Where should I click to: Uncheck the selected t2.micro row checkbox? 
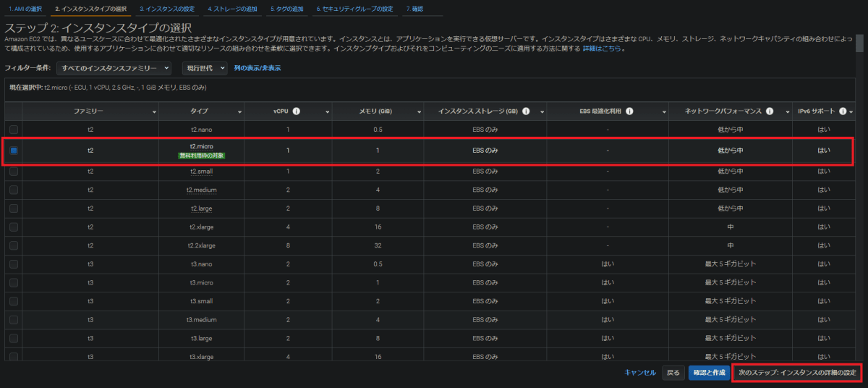[x=14, y=151]
